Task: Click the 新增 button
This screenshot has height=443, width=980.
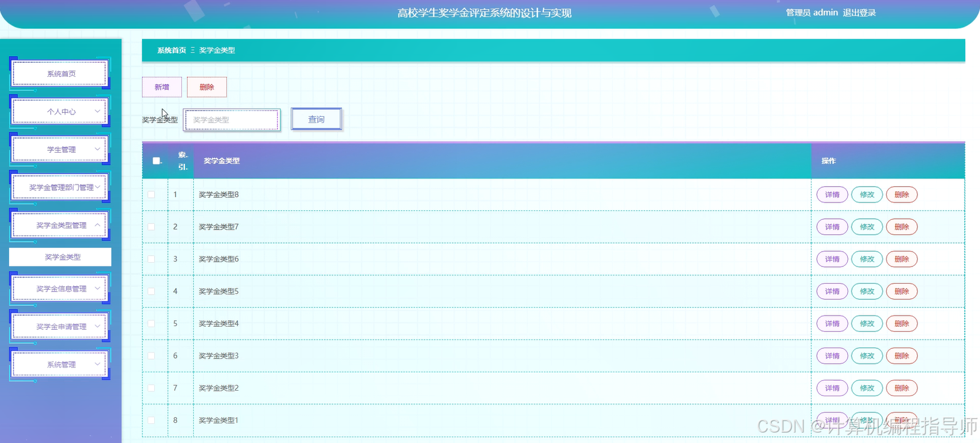Action: [162, 87]
